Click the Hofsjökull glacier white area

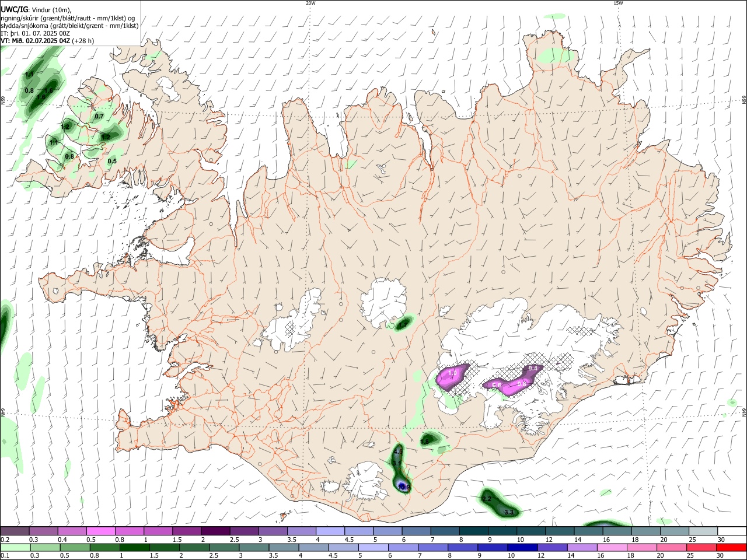[x=382, y=302]
